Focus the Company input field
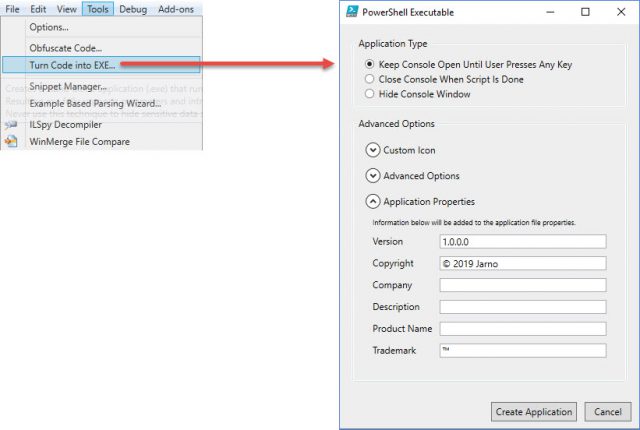 pyautogui.click(x=523, y=285)
